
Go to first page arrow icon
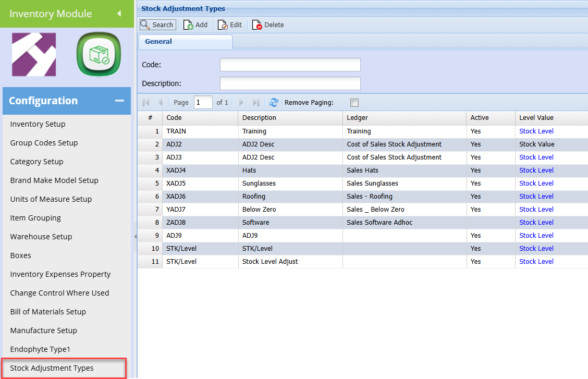[x=146, y=103]
